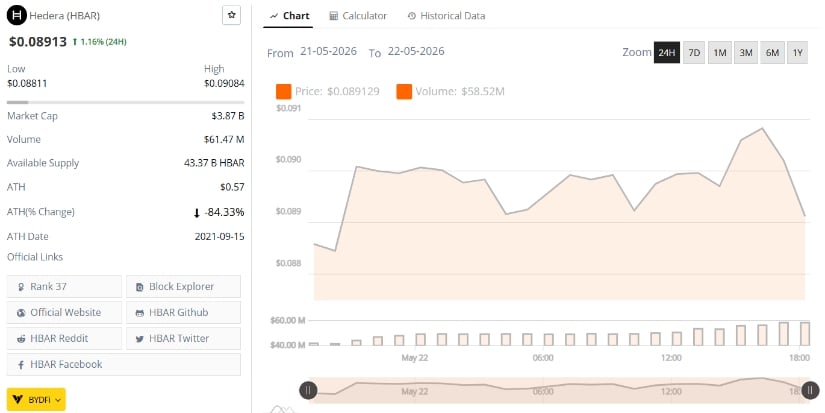The height and width of the screenshot is (413, 825).
Task: Open the Chart tab
Action: point(289,16)
